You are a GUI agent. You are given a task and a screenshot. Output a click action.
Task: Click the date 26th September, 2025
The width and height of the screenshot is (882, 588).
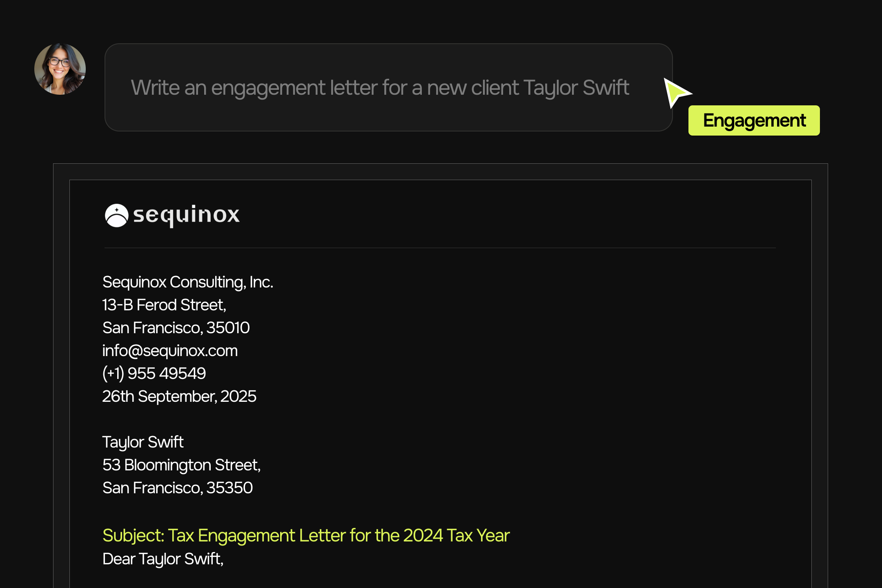coord(179,396)
